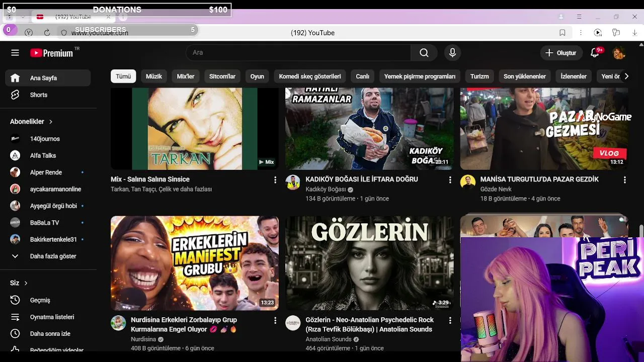This screenshot has width=644, height=362.
Task: Bookmark this page in address bar
Action: [x=562, y=33]
